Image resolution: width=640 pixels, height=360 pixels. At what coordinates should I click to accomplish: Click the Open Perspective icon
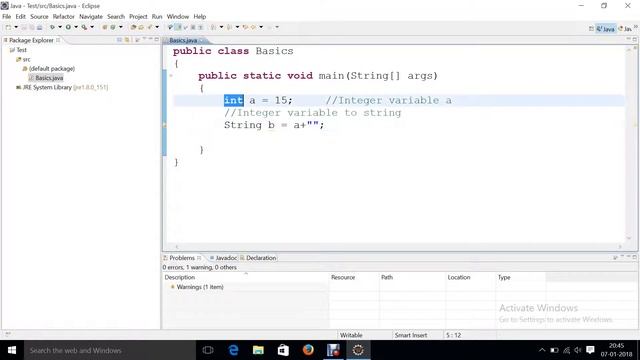(591, 29)
